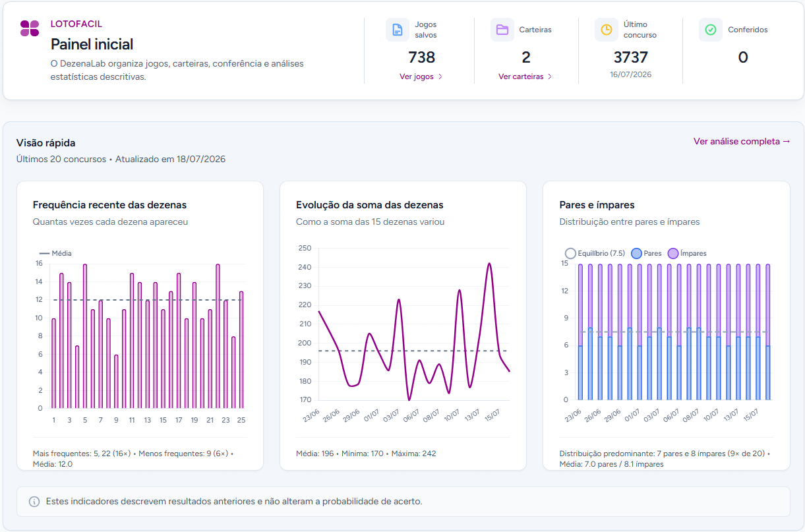Screen dimensions: 805x532
Task: Click the Média: 196 summary line
Action: pos(366,454)
